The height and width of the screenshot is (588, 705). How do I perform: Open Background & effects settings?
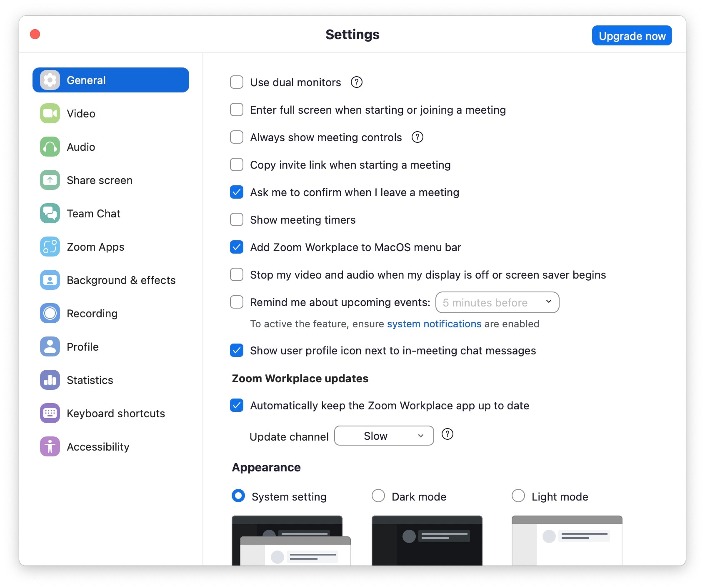111,280
